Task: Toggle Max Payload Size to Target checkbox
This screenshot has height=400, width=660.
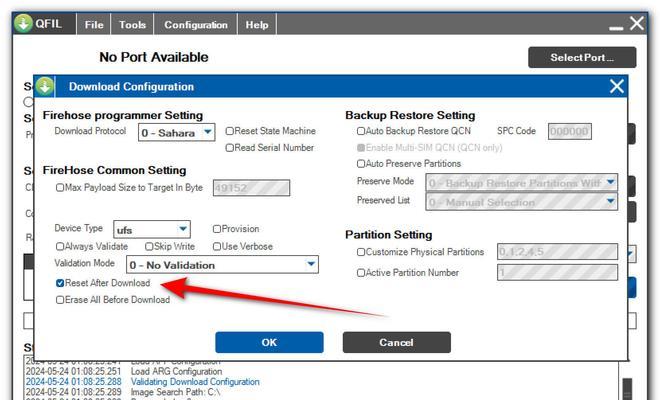Action: pyautogui.click(x=60, y=188)
